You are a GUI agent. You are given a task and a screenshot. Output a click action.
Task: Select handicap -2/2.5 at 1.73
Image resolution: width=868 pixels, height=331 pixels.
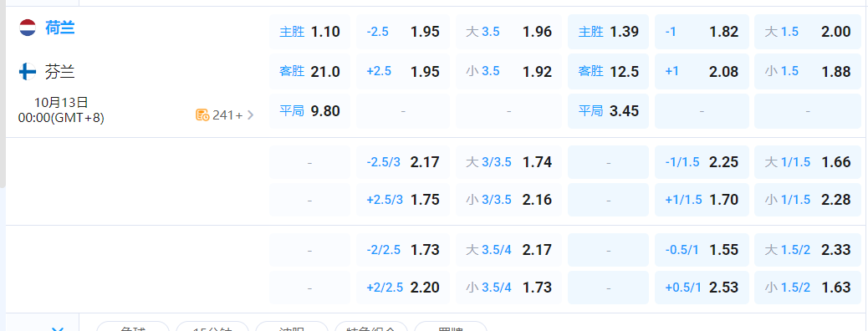(x=404, y=250)
